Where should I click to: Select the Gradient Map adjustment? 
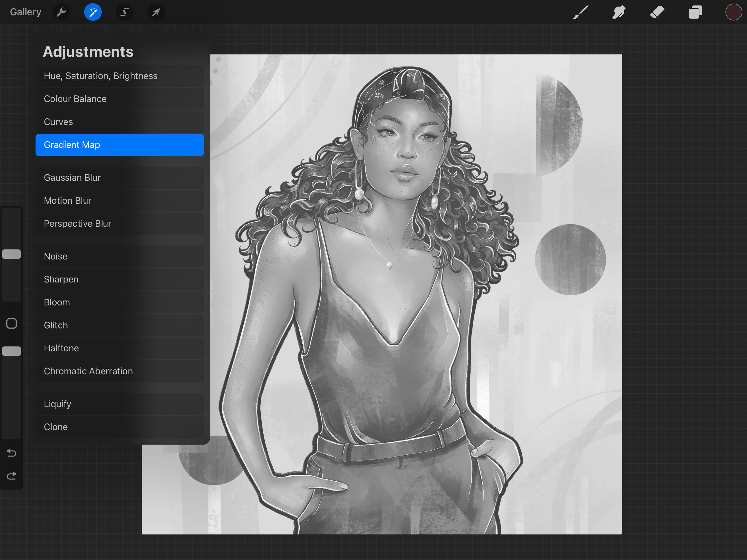pyautogui.click(x=119, y=145)
